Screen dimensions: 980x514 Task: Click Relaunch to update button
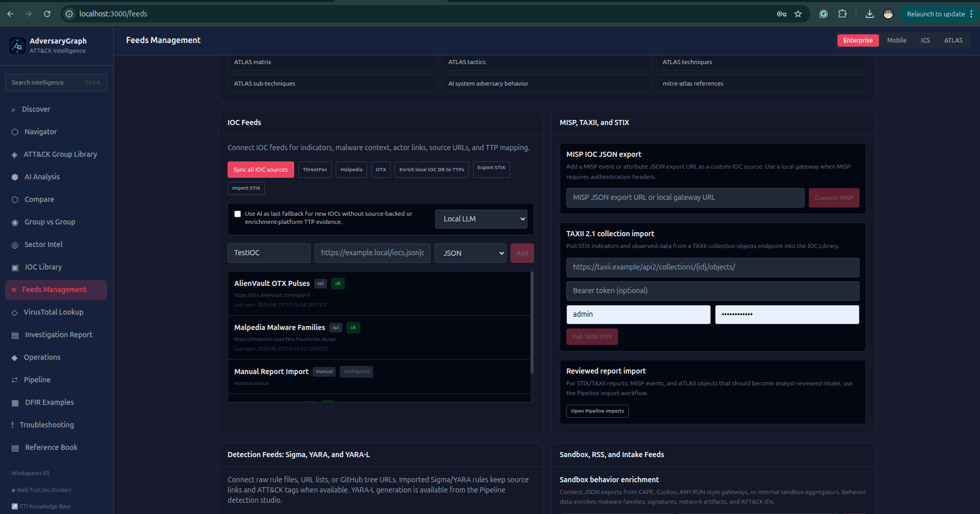[x=935, y=14]
